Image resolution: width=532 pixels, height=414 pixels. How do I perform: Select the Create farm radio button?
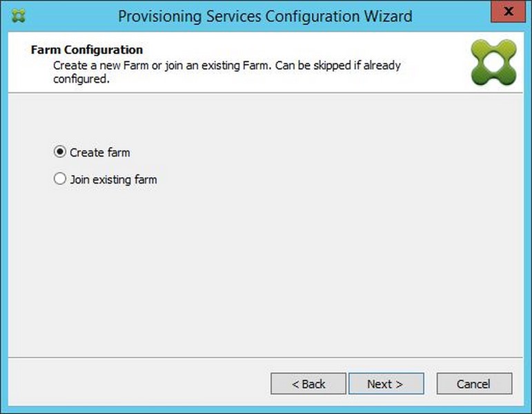click(60, 151)
